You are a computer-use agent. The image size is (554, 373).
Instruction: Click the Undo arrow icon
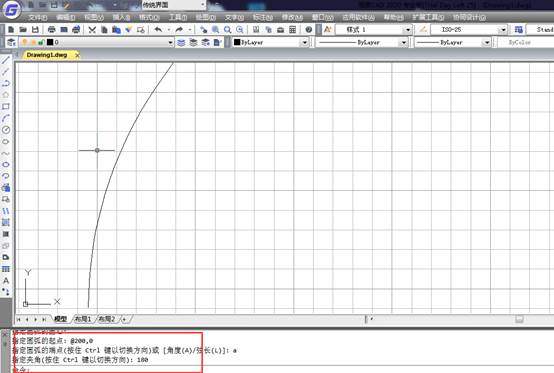[x=158, y=30]
